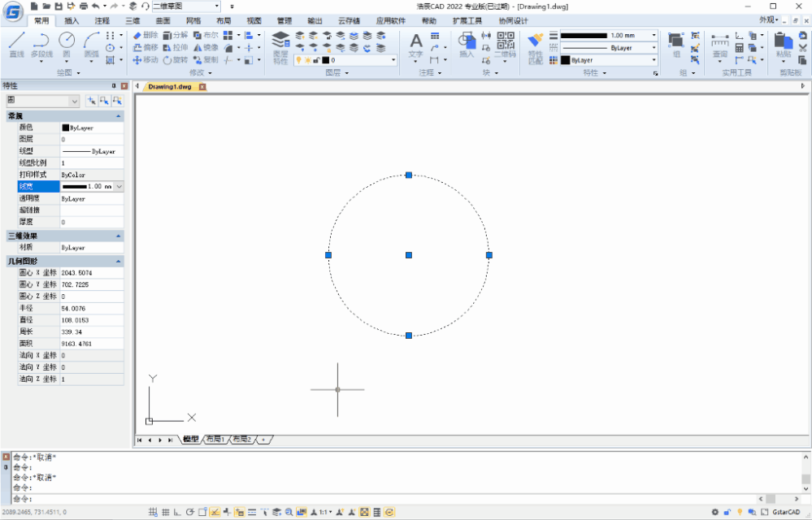Click the 颜色 ByLayer color value in properties
This screenshot has width=812, height=520.
[92, 128]
